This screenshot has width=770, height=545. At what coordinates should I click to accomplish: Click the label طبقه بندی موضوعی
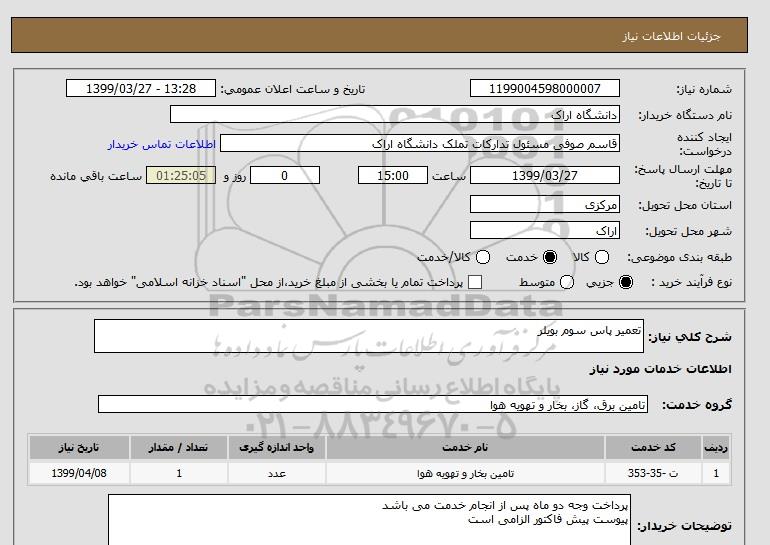[x=680, y=257]
